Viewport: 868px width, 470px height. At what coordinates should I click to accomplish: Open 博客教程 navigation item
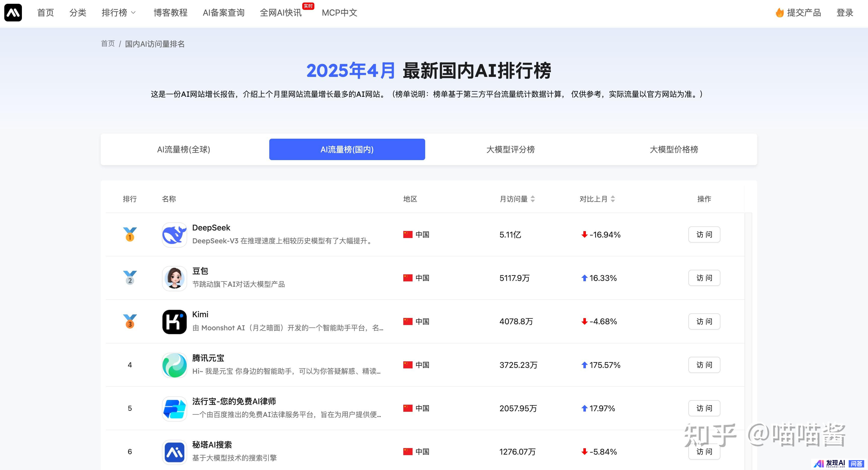click(171, 13)
